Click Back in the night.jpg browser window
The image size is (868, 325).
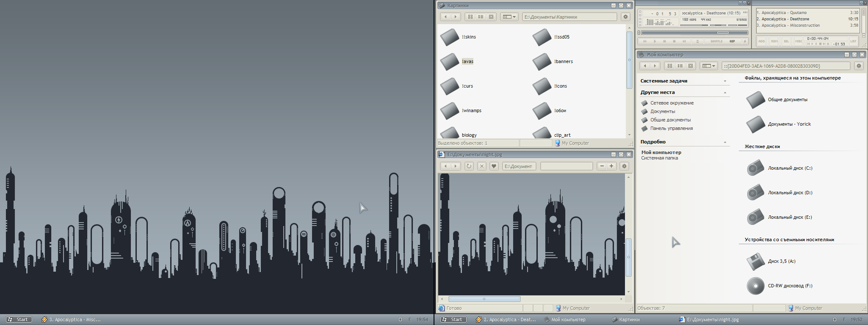pyautogui.click(x=445, y=166)
